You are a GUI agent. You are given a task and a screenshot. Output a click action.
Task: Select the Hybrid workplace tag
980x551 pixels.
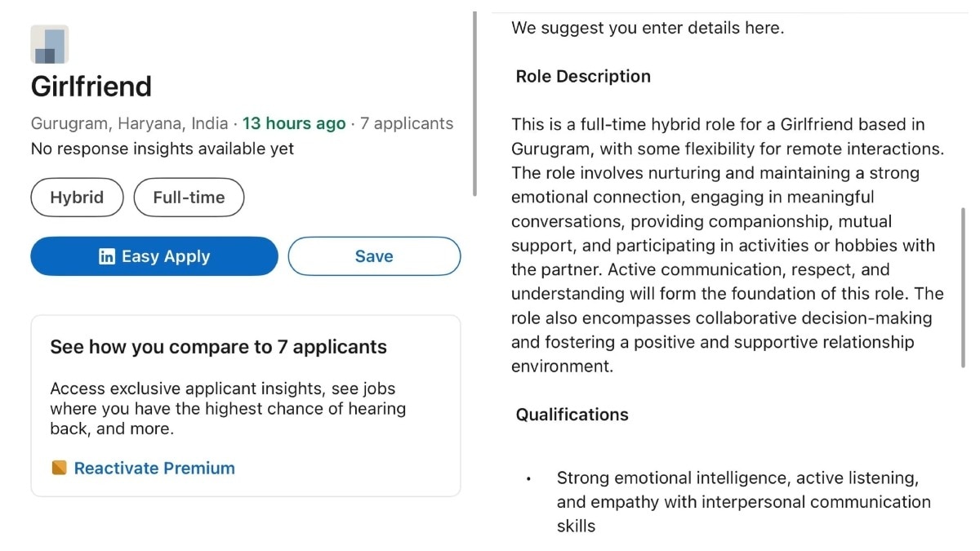point(77,197)
